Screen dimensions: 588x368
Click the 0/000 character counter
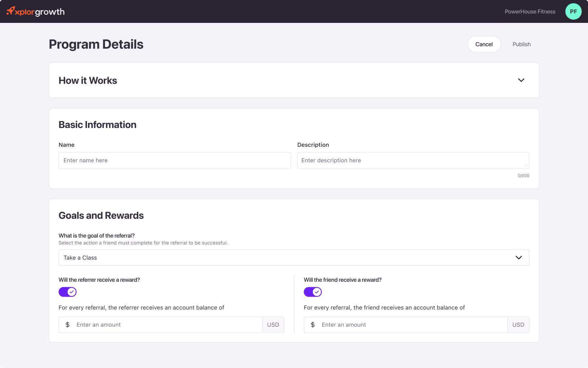523,176
